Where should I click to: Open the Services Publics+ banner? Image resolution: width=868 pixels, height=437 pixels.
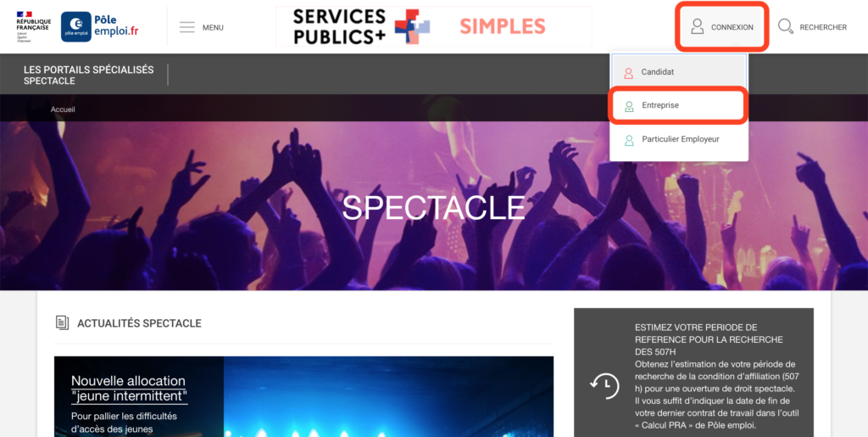433,26
